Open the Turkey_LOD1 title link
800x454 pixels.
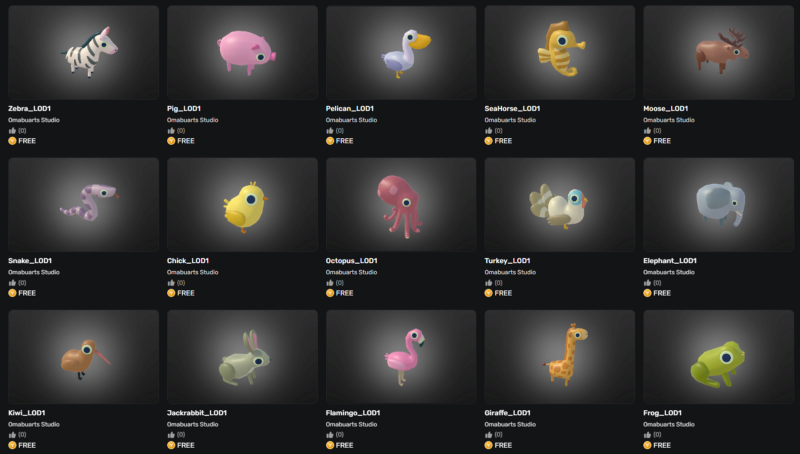tap(507, 261)
